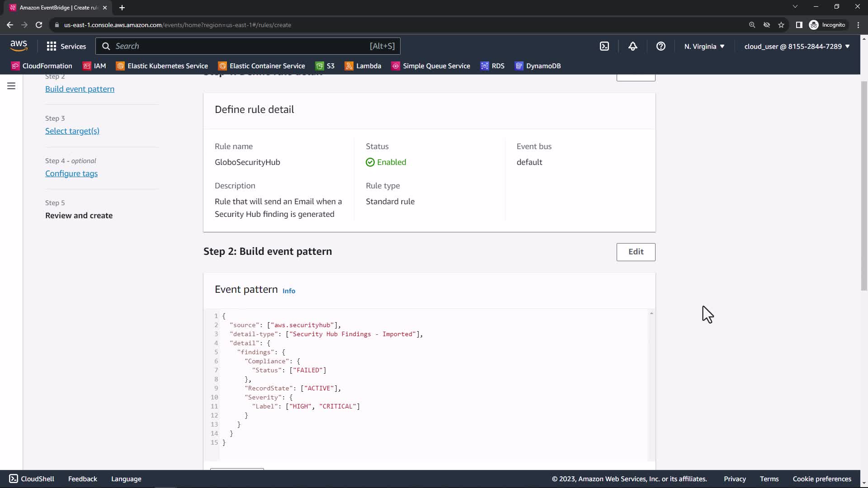Click Edit for Step 2 event pattern
Image resolution: width=868 pixels, height=488 pixels.
635,252
